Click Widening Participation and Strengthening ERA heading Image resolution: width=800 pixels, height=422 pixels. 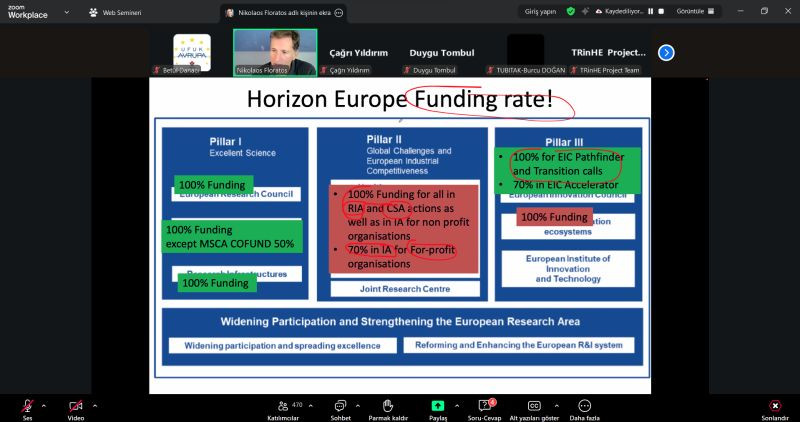click(x=400, y=321)
